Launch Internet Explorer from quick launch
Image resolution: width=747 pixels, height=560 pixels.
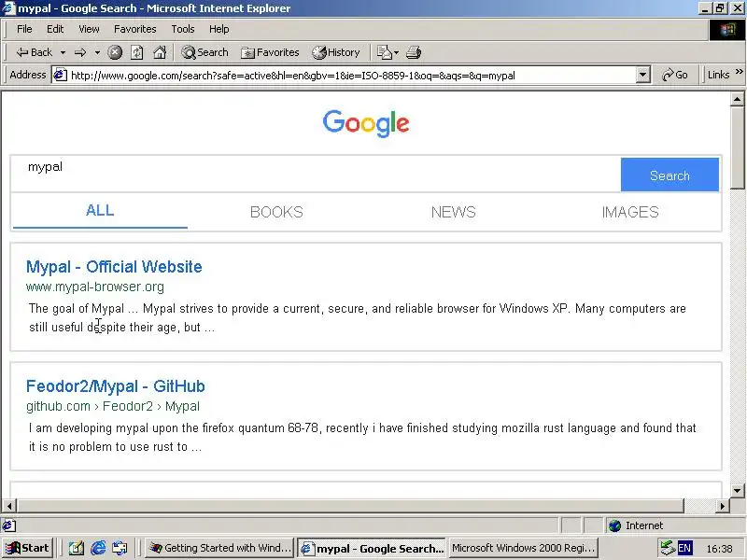coord(98,549)
